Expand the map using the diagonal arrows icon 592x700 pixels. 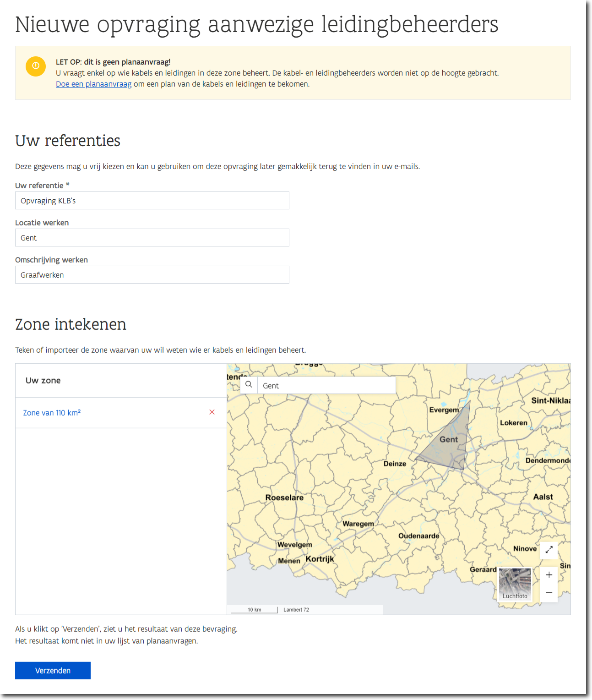549,550
